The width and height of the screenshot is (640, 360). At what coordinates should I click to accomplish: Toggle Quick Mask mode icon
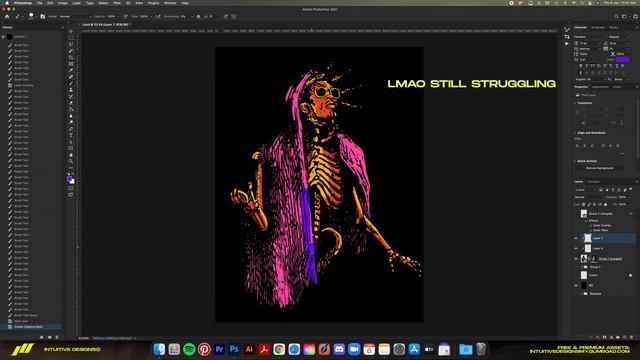point(71,188)
